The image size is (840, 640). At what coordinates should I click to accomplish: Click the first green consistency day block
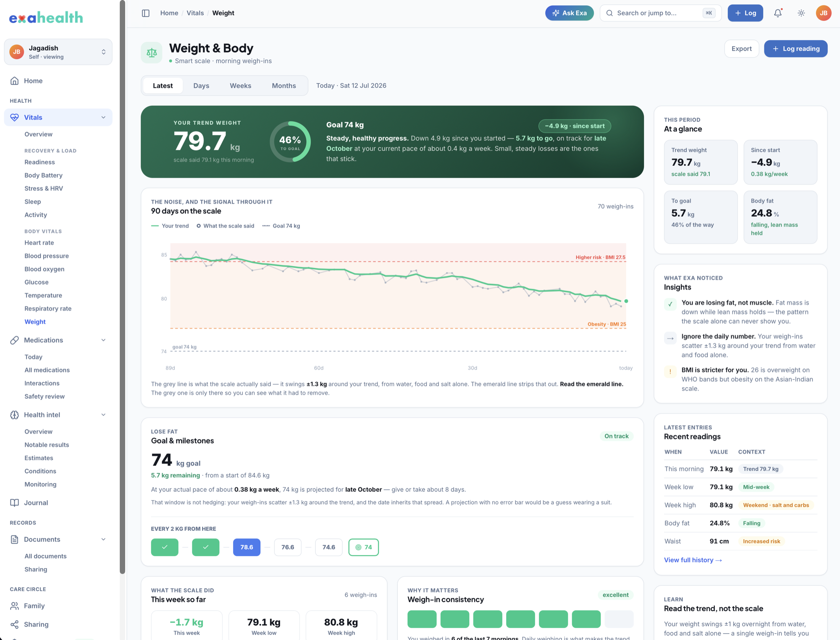coord(422,619)
